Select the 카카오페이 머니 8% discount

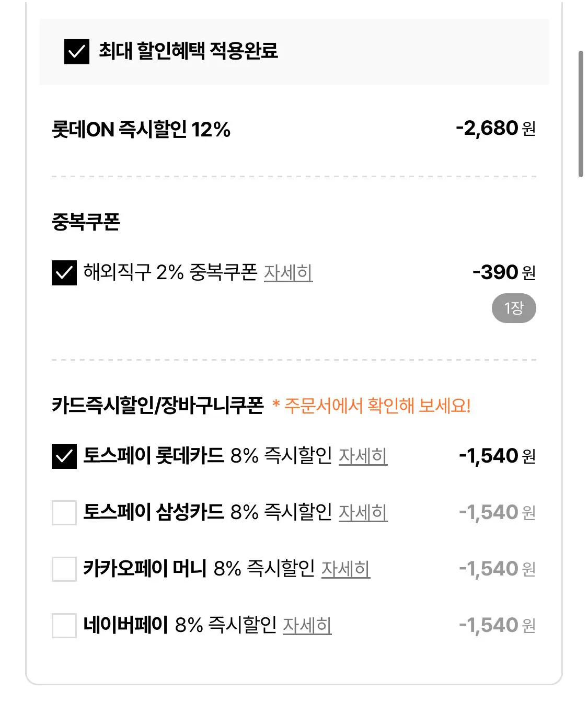(64, 569)
